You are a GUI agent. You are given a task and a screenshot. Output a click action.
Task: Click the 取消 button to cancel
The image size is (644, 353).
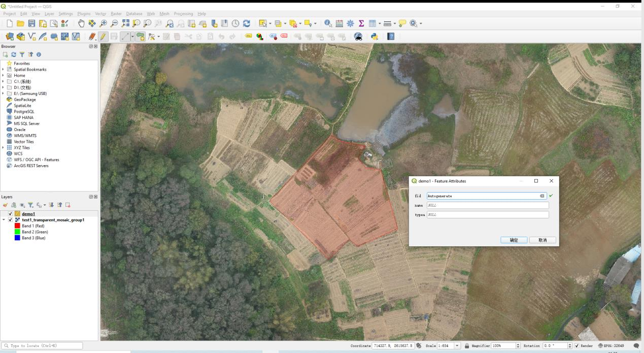click(543, 240)
